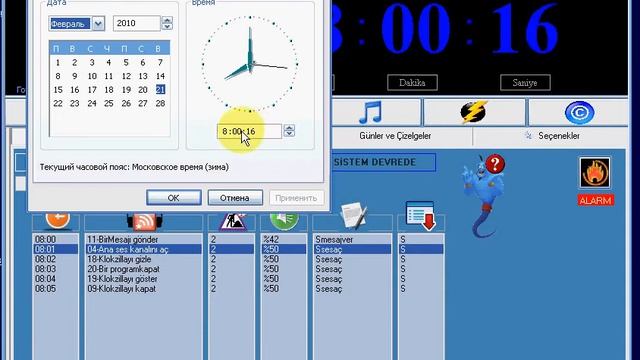Click the notepad with pen column icon
640x360 pixels.
click(x=353, y=216)
